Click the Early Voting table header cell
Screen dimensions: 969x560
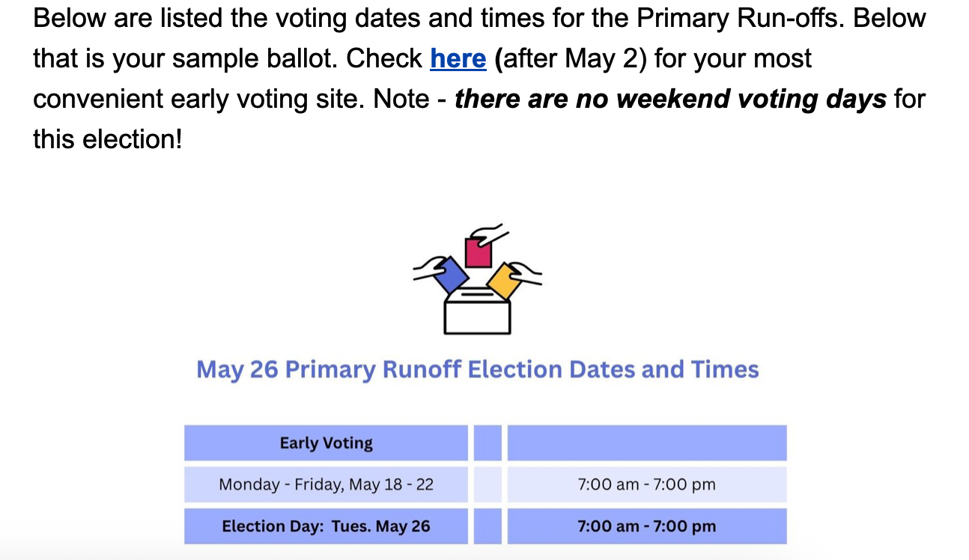click(326, 443)
